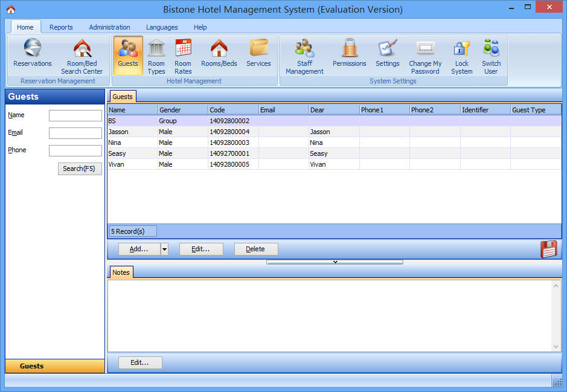Image resolution: width=567 pixels, height=392 pixels.
Task: Open Room Types management
Action: pyautogui.click(x=156, y=56)
